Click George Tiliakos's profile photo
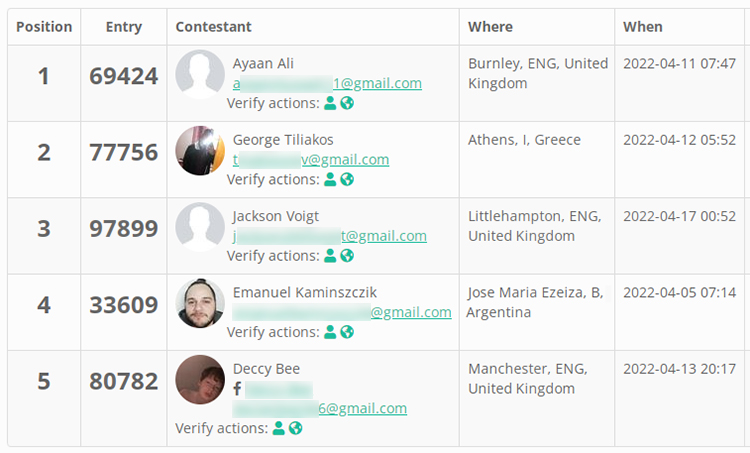This screenshot has height=453, width=750. (200, 151)
